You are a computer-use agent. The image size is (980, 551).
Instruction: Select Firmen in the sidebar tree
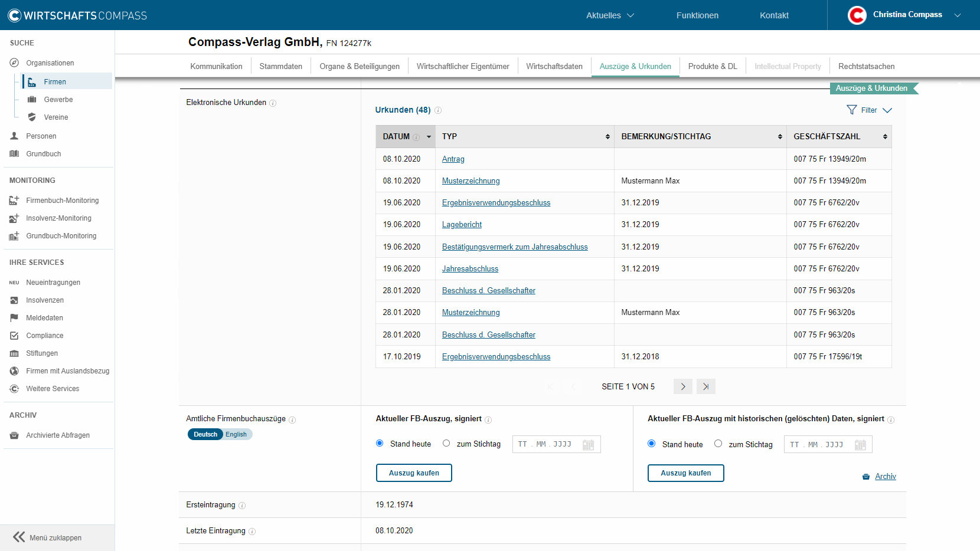[x=67, y=81]
